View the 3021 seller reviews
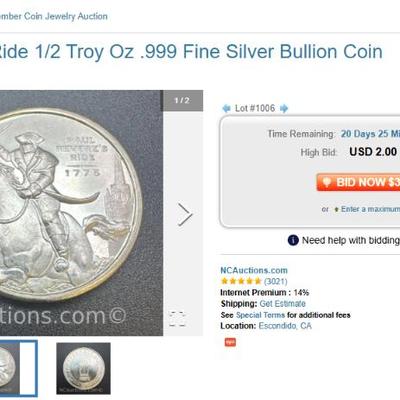Screen dimensions: 400x400 tap(276, 281)
